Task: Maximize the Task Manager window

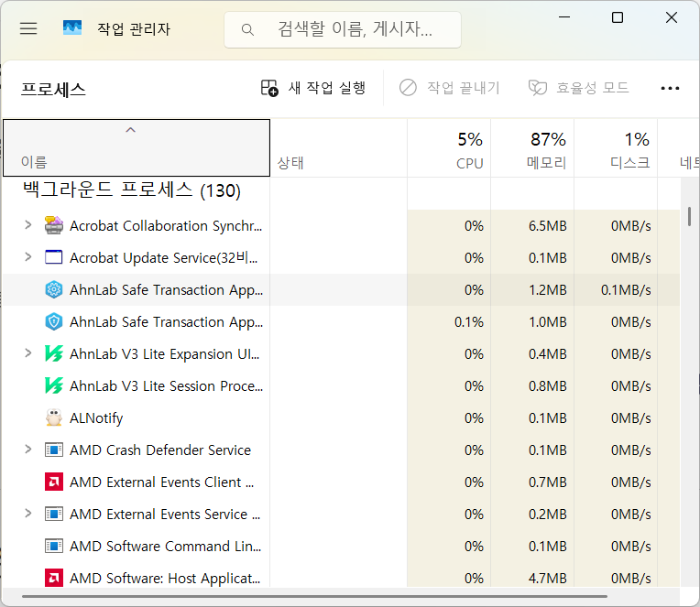Action: [x=618, y=17]
